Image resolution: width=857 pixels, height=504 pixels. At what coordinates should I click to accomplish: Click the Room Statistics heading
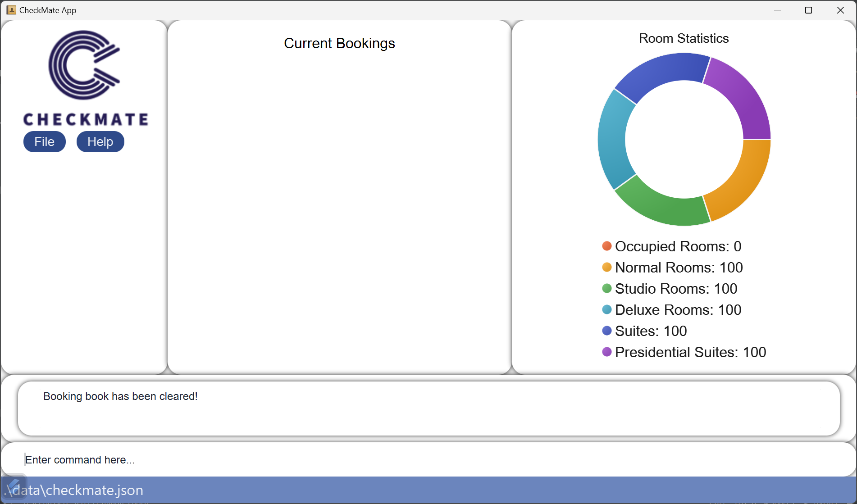click(684, 38)
